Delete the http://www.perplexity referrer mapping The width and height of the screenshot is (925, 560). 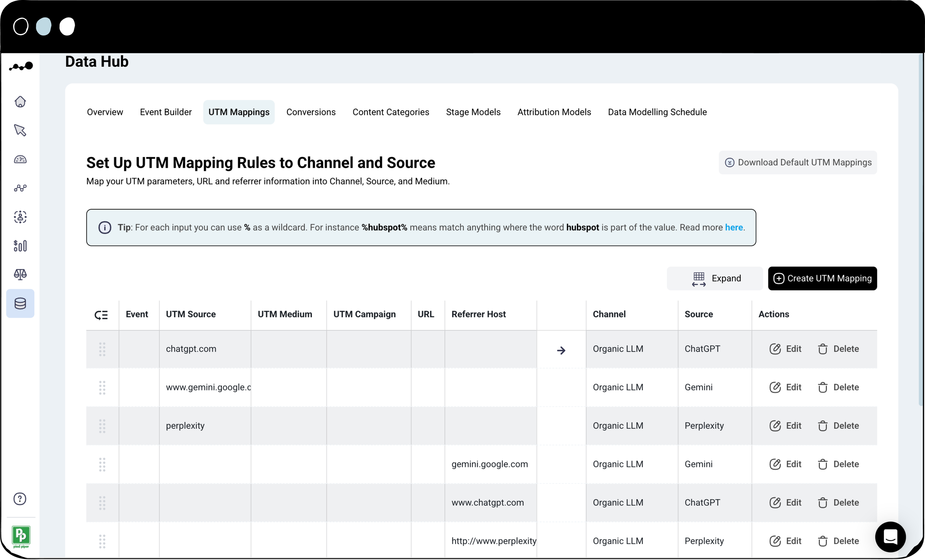click(x=838, y=542)
